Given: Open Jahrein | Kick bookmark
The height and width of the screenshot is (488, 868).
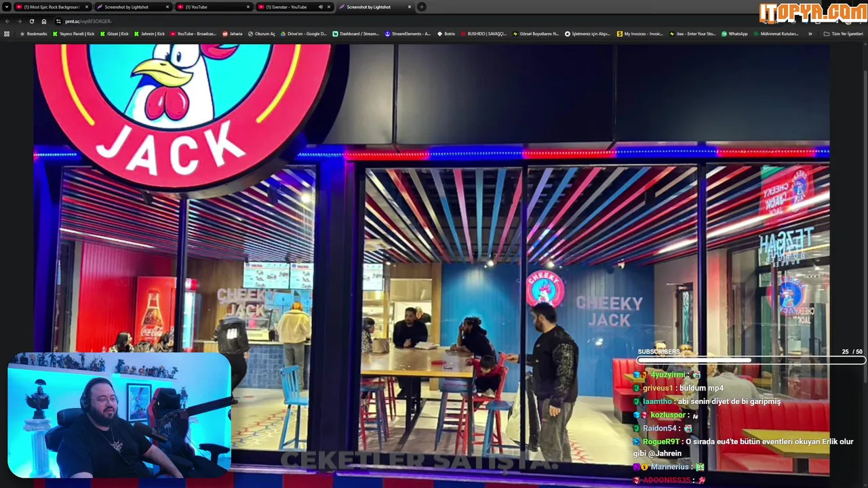Looking at the screenshot, I should pyautogui.click(x=150, y=33).
